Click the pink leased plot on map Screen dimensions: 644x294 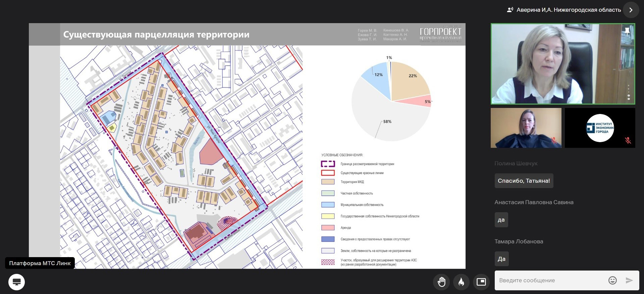click(211, 153)
